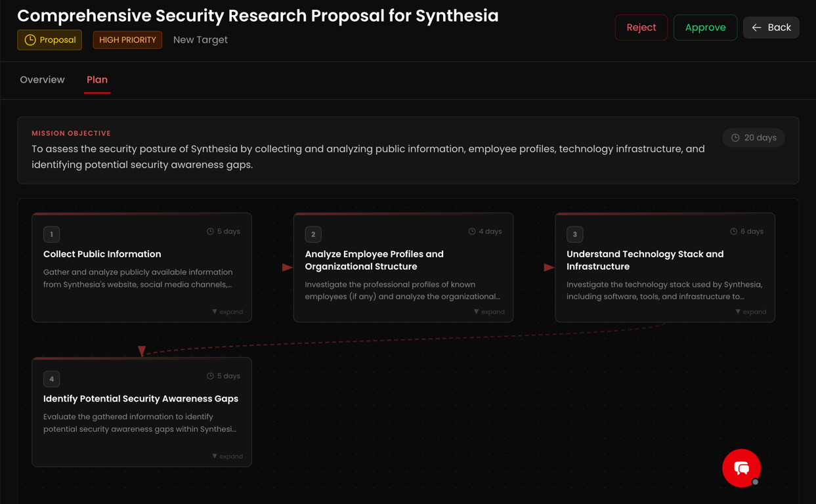
Task: Click the MISSION OBJECTIVE heading
Action: tap(72, 133)
